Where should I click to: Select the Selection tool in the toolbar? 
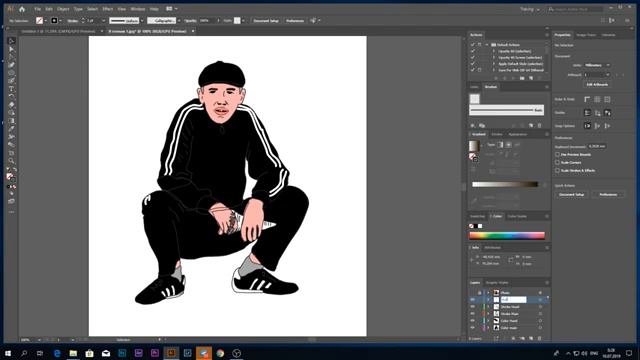[x=11, y=41]
